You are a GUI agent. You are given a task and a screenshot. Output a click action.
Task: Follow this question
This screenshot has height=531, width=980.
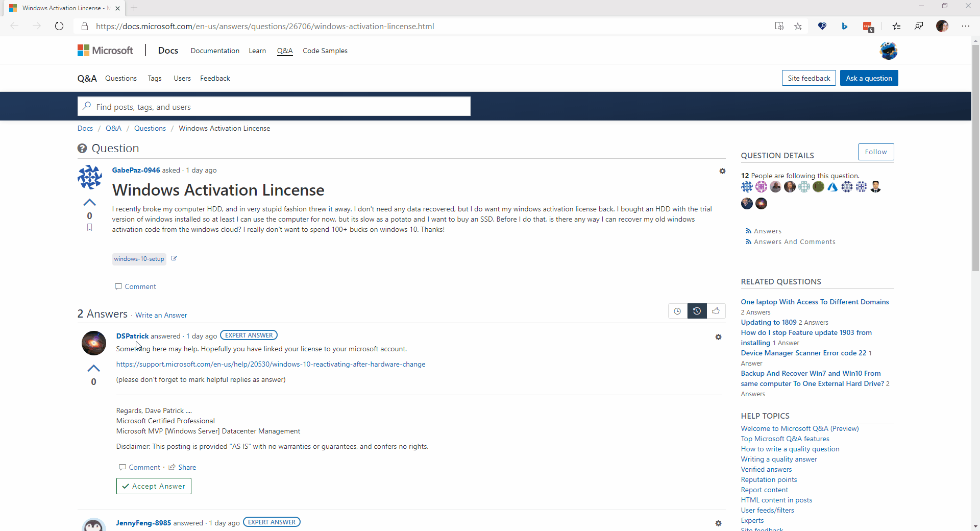[876, 152]
